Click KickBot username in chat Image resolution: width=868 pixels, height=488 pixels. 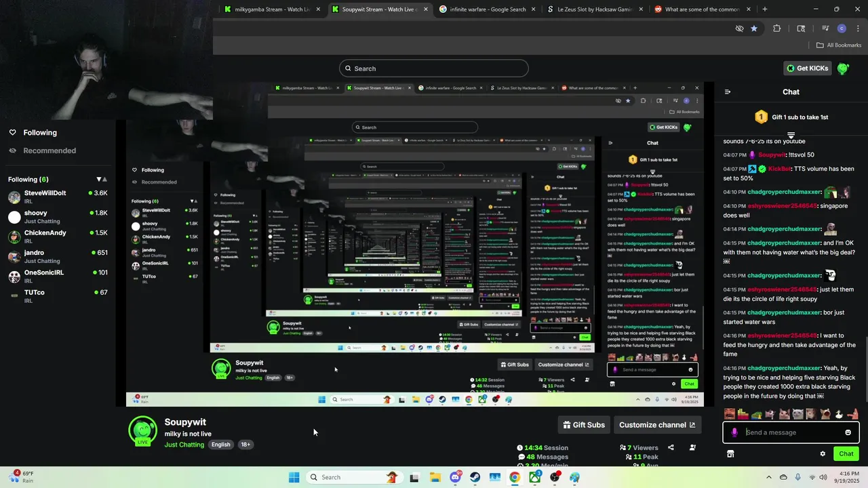pyautogui.click(x=778, y=169)
